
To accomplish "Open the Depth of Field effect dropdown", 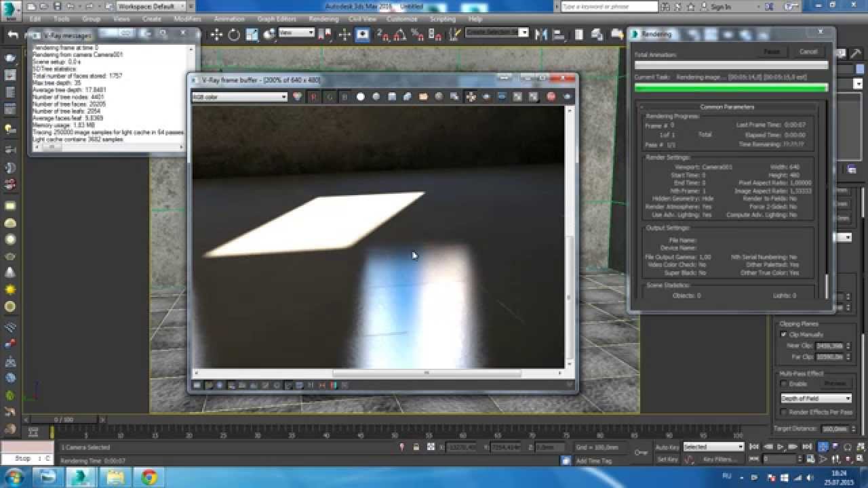I will 816,399.
